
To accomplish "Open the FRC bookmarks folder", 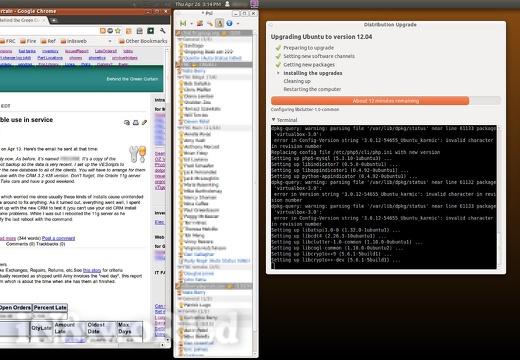I will [8, 41].
